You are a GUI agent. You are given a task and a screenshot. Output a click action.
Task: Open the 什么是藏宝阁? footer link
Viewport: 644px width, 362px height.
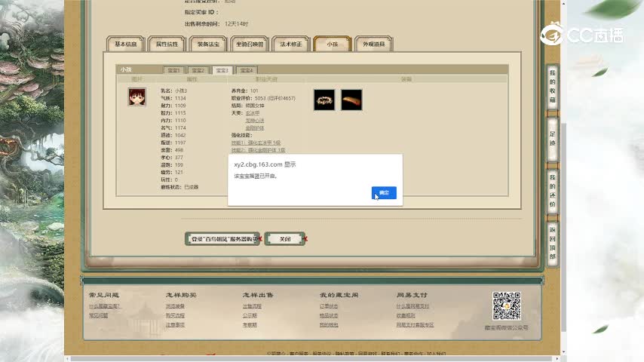click(104, 306)
